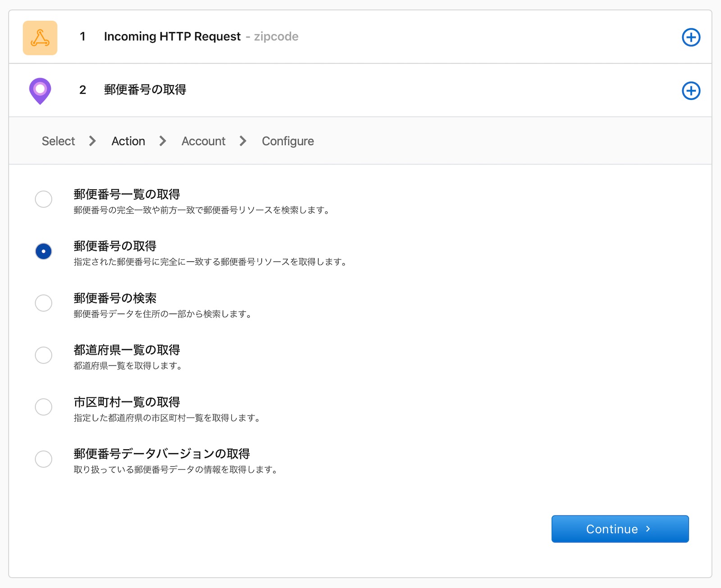The height and width of the screenshot is (588, 721).
Task: Click the arrow icon inside the Continue button
Action: tap(649, 529)
